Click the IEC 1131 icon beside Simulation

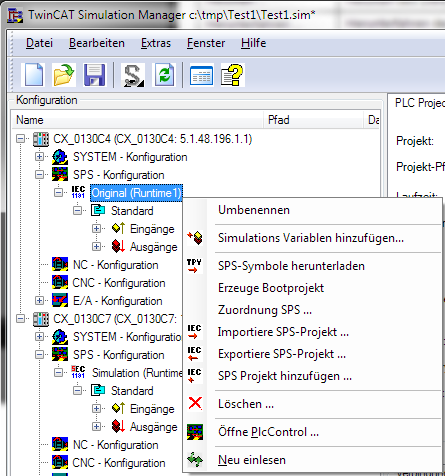[x=78, y=372]
